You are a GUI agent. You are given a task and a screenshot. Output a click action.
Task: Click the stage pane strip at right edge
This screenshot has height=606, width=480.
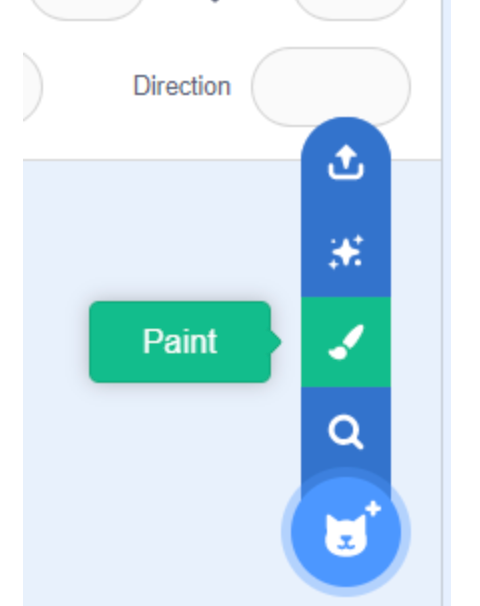pyautogui.click(x=447, y=303)
